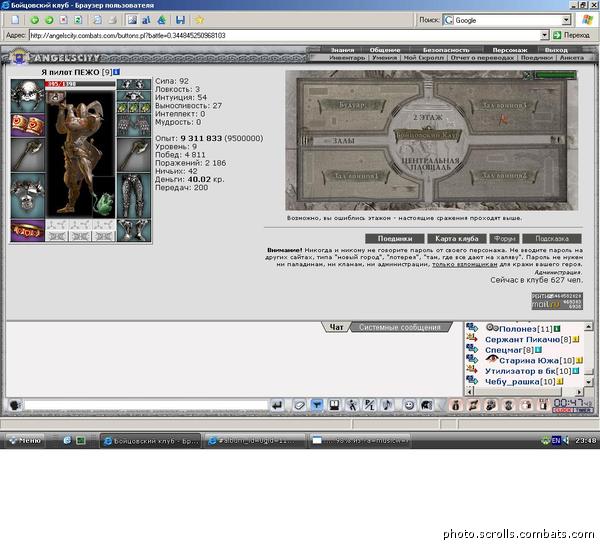The width and height of the screenshot is (600, 544).
Task: Switch to the Системные сообщения tab
Action: coord(400,327)
